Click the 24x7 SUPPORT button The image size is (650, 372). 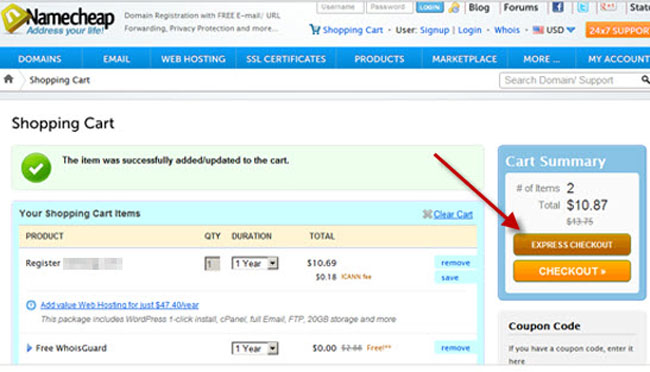pos(618,30)
